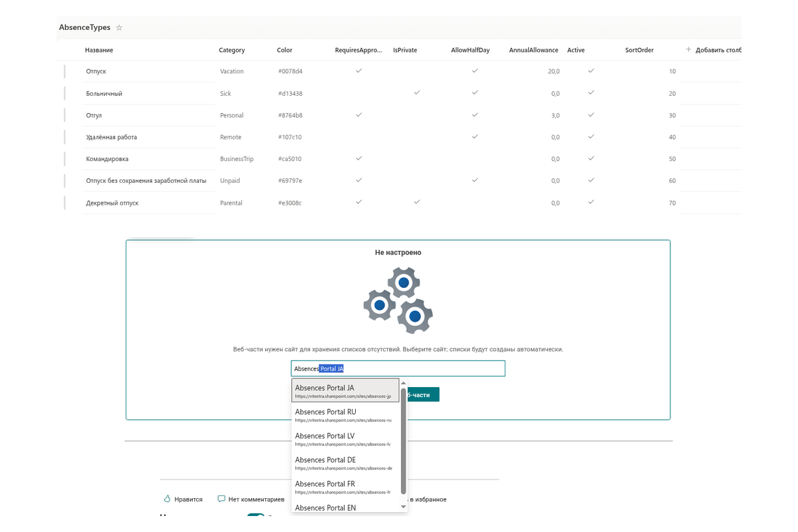Click the plus icon to add column

(689, 50)
